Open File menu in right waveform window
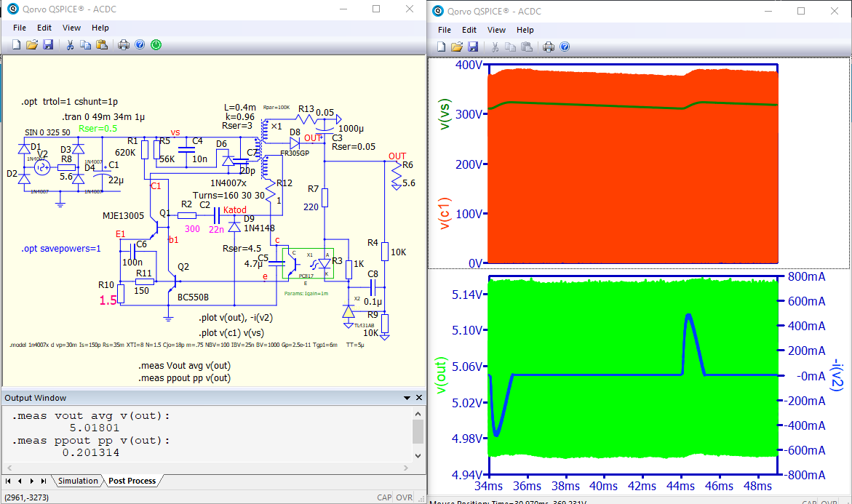This screenshot has height=504, width=852. (x=445, y=30)
